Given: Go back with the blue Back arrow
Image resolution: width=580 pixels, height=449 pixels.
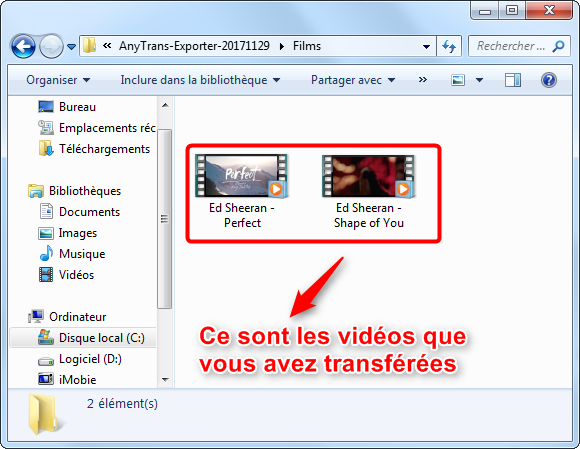Looking at the screenshot, I should click(23, 47).
